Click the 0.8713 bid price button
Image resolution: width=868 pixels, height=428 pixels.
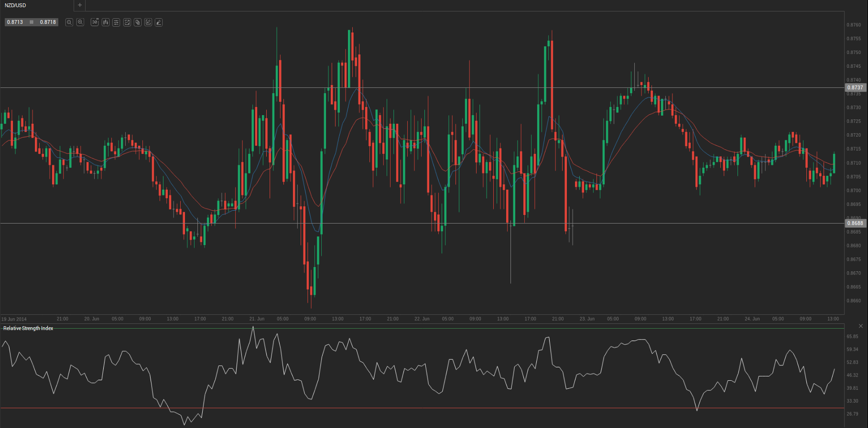15,22
